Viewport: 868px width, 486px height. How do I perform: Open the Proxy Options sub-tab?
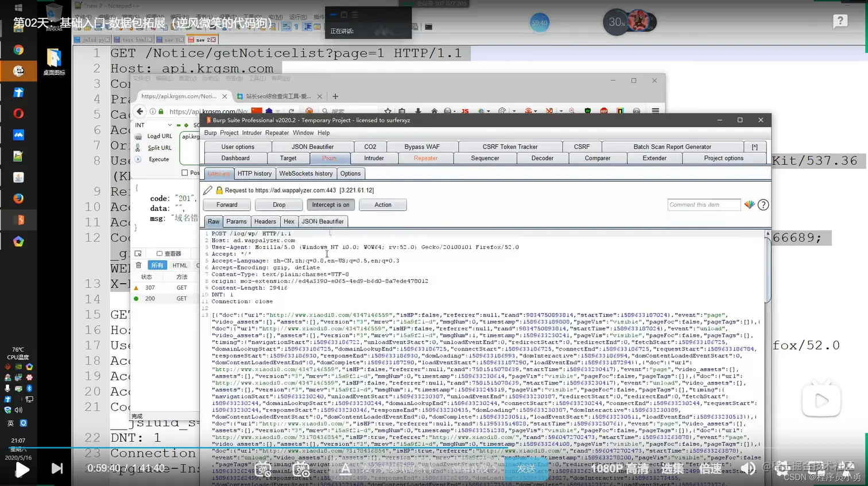350,173
